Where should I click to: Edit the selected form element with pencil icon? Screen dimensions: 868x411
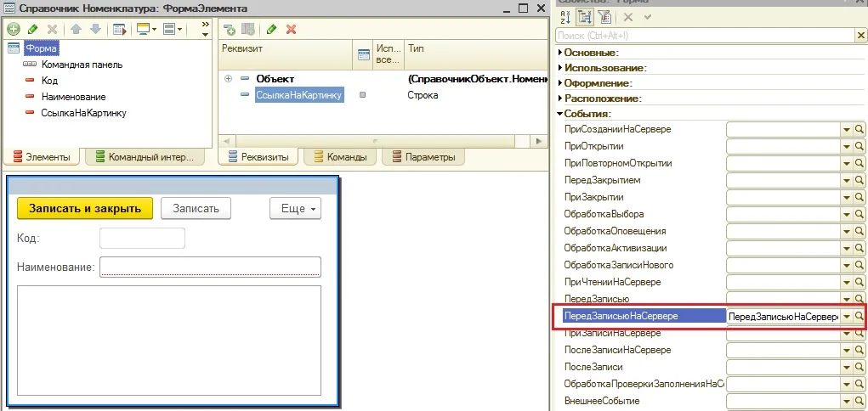coord(32,30)
